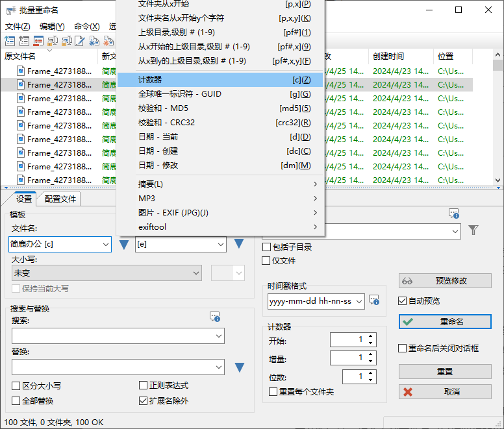Image resolution: width=504 pixels, height=429 pixels.
Task: Click the file list scrollbar down arrow
Action: 498,180
